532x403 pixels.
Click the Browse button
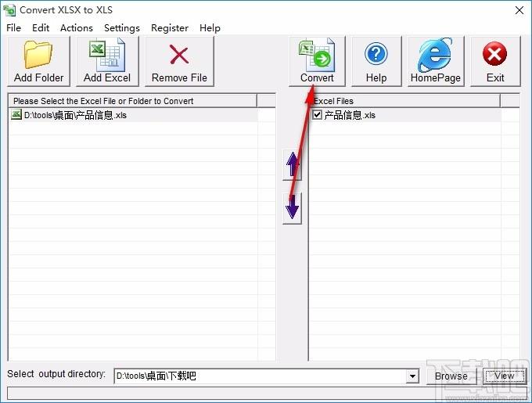(451, 376)
